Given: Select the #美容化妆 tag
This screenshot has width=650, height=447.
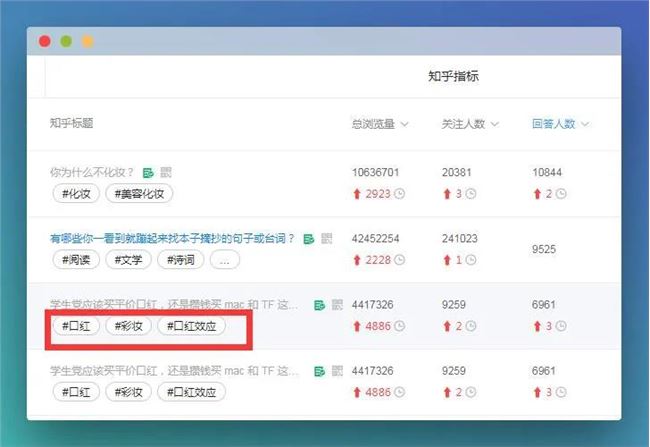Looking at the screenshot, I should pyautogui.click(x=139, y=194).
